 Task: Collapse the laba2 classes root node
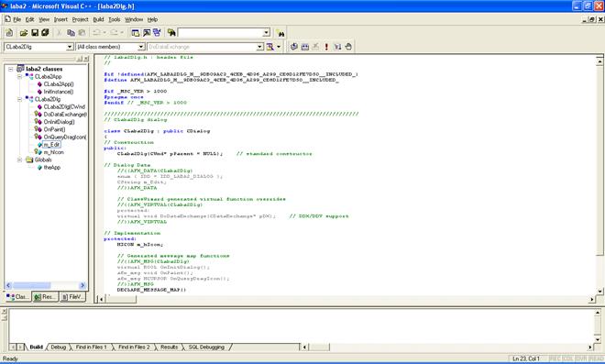tap(11, 69)
